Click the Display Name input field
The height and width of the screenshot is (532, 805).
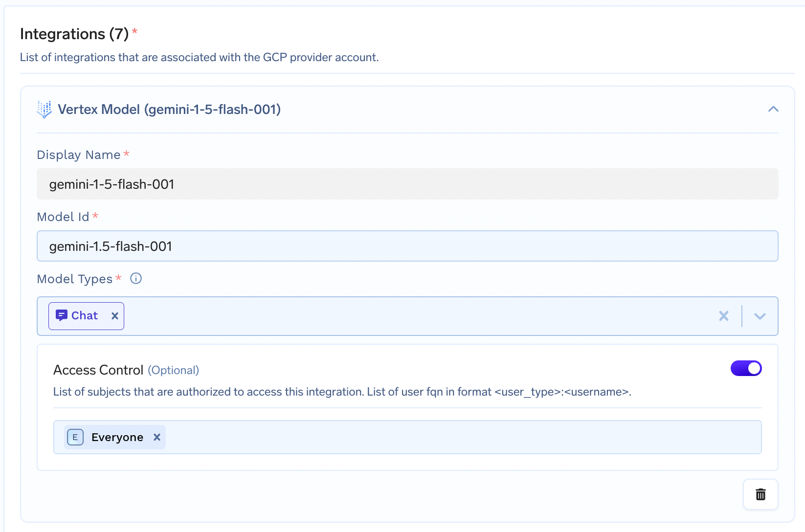(x=407, y=184)
